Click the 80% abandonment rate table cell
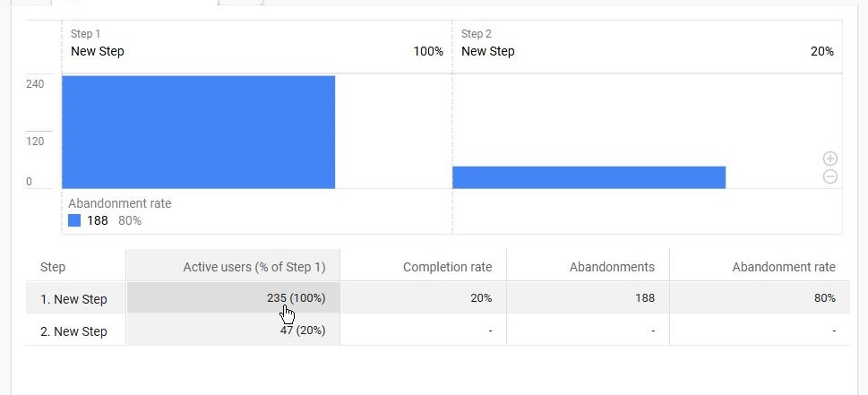868x395 pixels. click(x=760, y=297)
